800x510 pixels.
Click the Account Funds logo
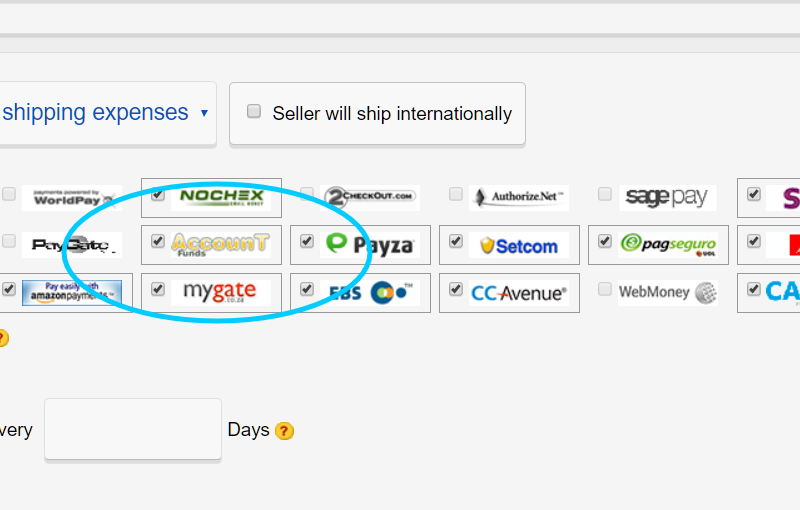click(221, 245)
